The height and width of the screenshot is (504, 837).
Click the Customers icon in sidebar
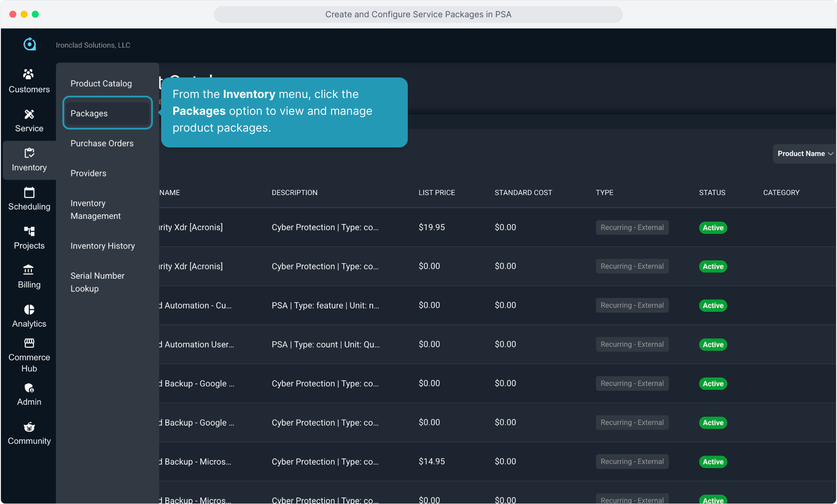[29, 74]
